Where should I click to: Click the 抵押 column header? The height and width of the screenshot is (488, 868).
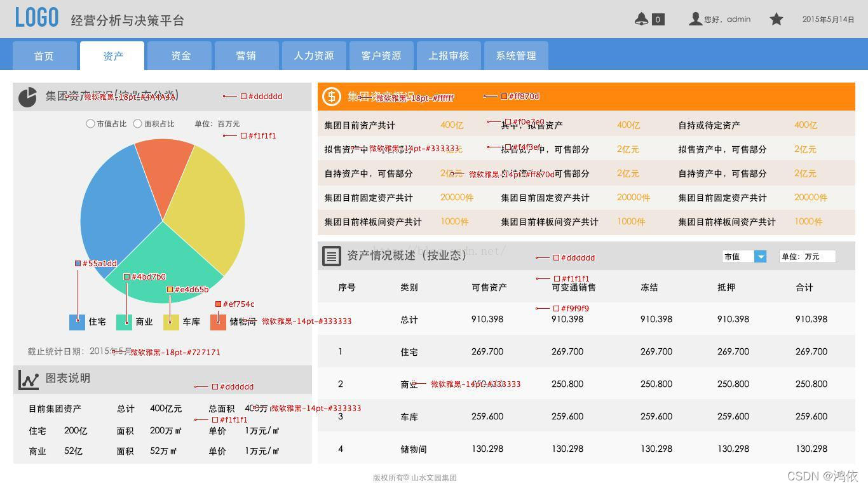coord(726,288)
